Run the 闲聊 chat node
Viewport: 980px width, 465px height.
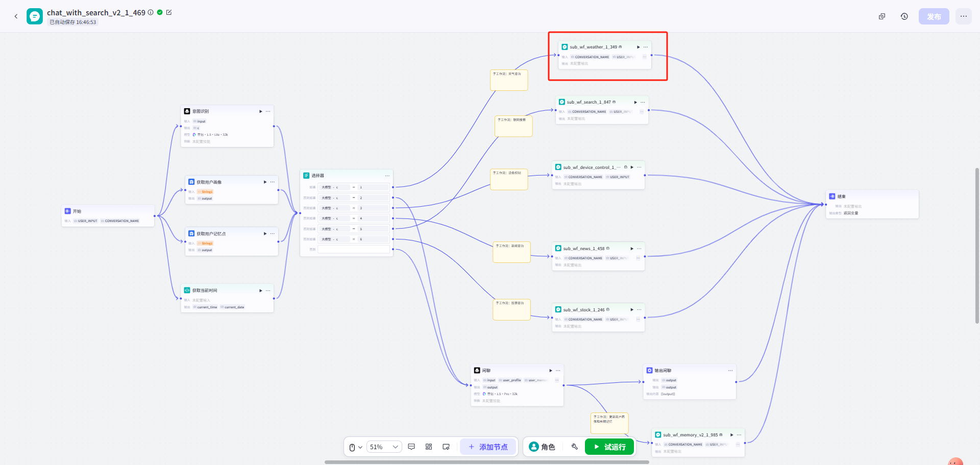click(x=551, y=371)
